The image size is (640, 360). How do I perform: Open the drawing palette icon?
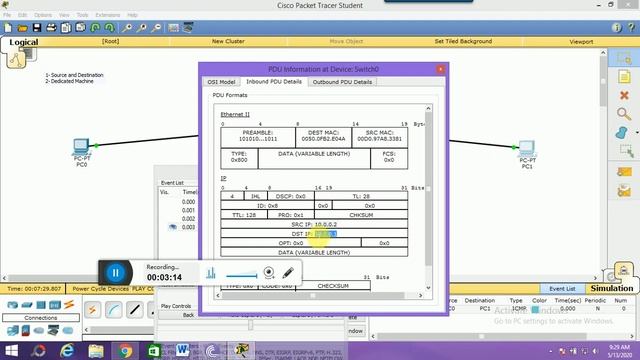(173, 28)
